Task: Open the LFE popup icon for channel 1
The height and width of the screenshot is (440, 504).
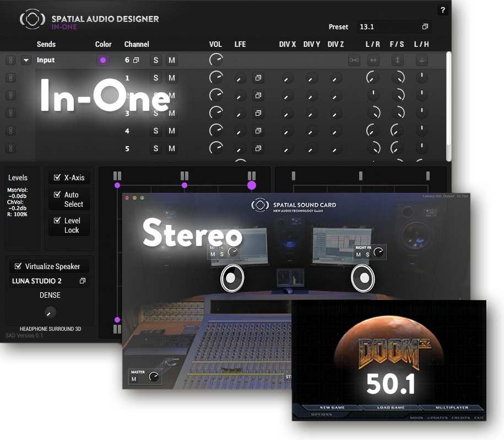Action: point(258,78)
